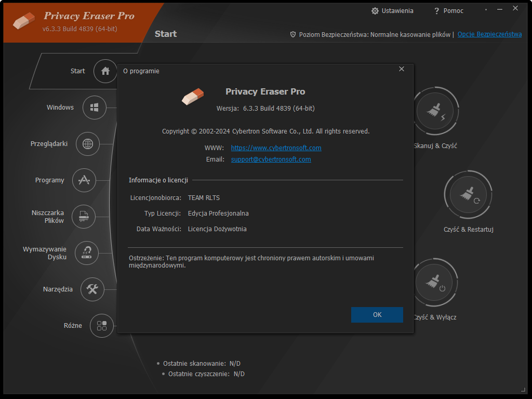The height and width of the screenshot is (399, 532).
Task: Click the Ustawienia gear icon
Action: tap(375, 11)
